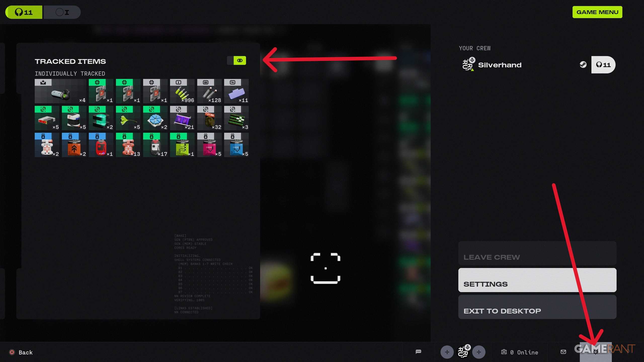
Task: Select the lime green box item x1
Action: [182, 145]
